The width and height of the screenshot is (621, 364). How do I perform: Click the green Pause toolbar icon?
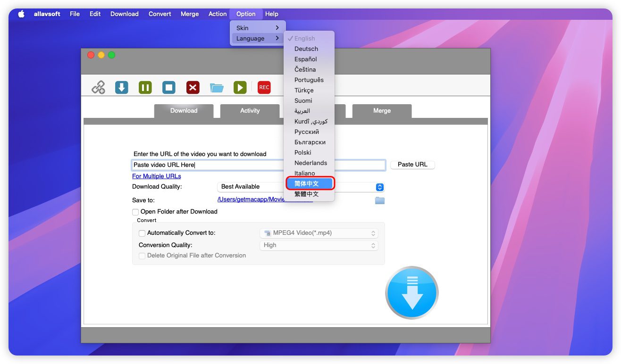tap(145, 87)
